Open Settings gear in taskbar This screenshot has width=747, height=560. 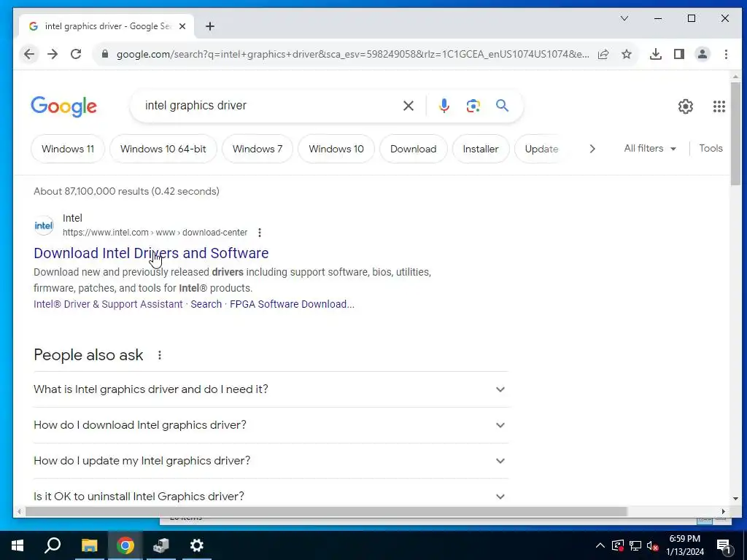point(196,545)
